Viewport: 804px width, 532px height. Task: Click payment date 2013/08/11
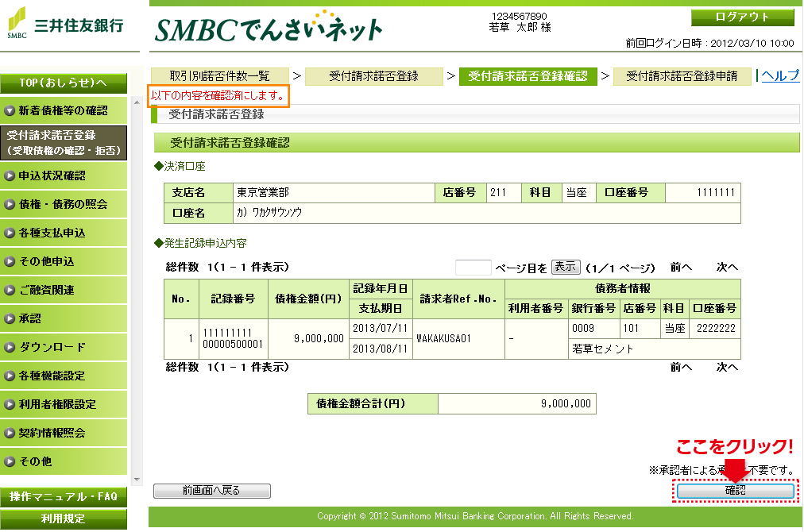(380, 349)
